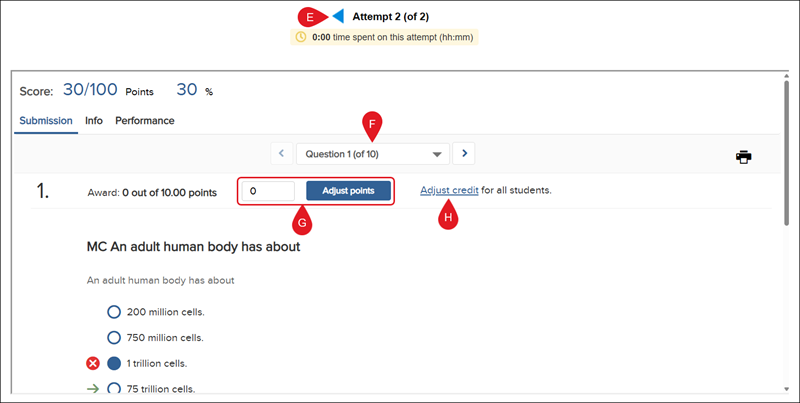
Task: Click the red incorrect X icon
Action: click(x=93, y=363)
